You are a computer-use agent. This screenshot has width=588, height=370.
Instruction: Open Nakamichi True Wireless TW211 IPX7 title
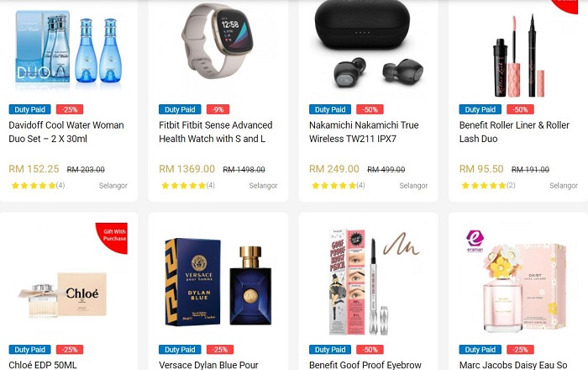pyautogui.click(x=364, y=132)
